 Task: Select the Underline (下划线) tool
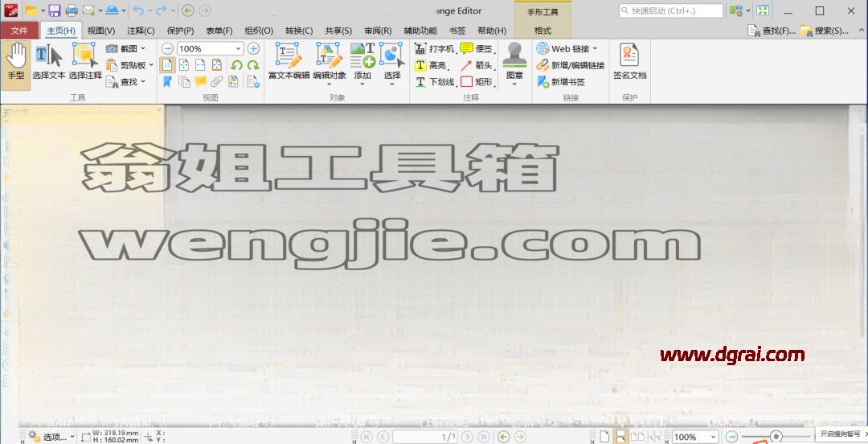435,82
